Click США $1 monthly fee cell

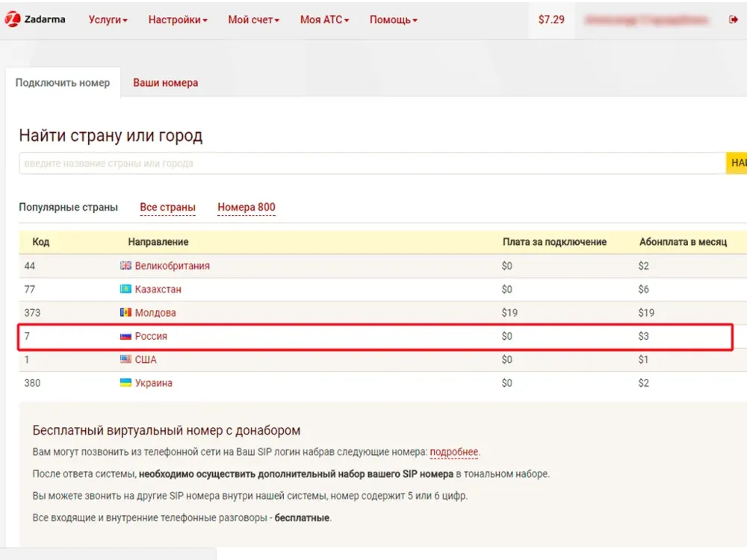tap(644, 360)
